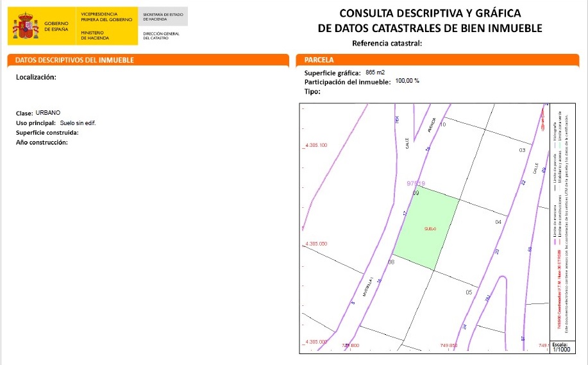Click 'Participación del inmueble:' label
588x365 pixels.
pyautogui.click(x=348, y=82)
